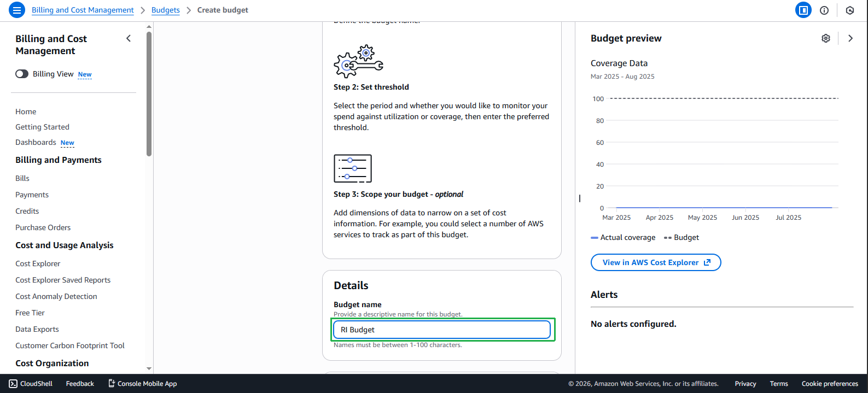
Task: Click the Cost and Usage Analysis heading
Action: coord(65,245)
